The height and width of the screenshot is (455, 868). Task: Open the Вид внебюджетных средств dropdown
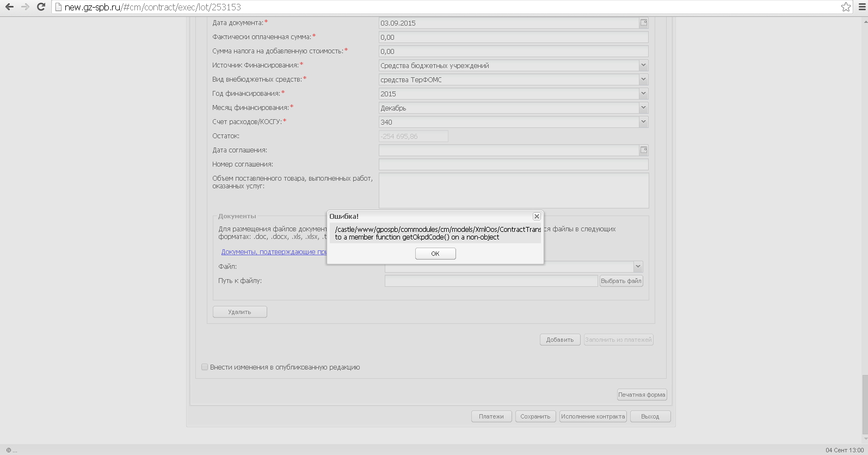tap(643, 79)
